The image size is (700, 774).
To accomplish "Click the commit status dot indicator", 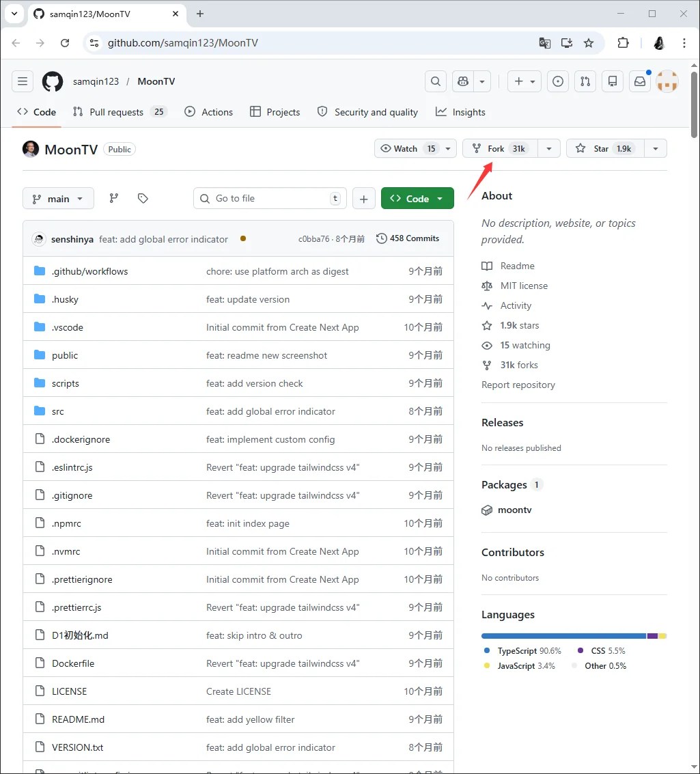I will point(243,238).
